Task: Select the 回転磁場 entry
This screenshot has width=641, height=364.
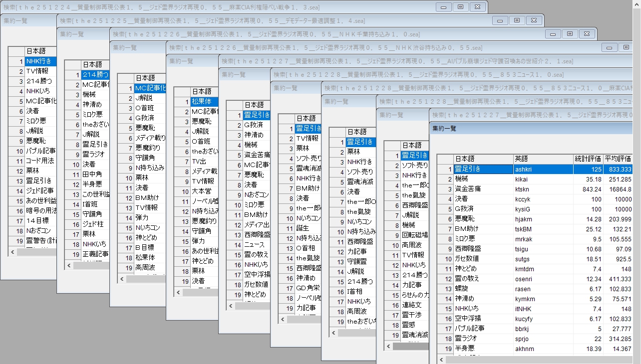Action: [x=414, y=235]
